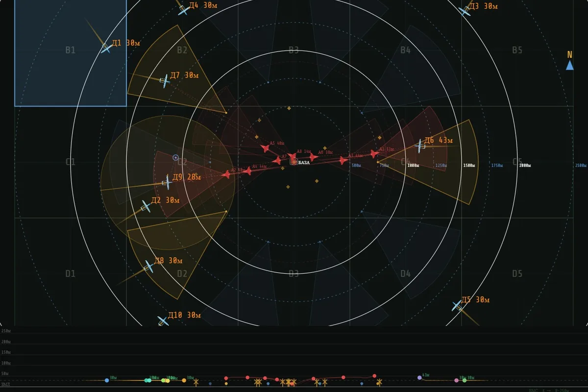Image resolution: width=588 pixels, height=392 pixels.
Task: Click the 1000м range ring label
Action: (x=413, y=166)
